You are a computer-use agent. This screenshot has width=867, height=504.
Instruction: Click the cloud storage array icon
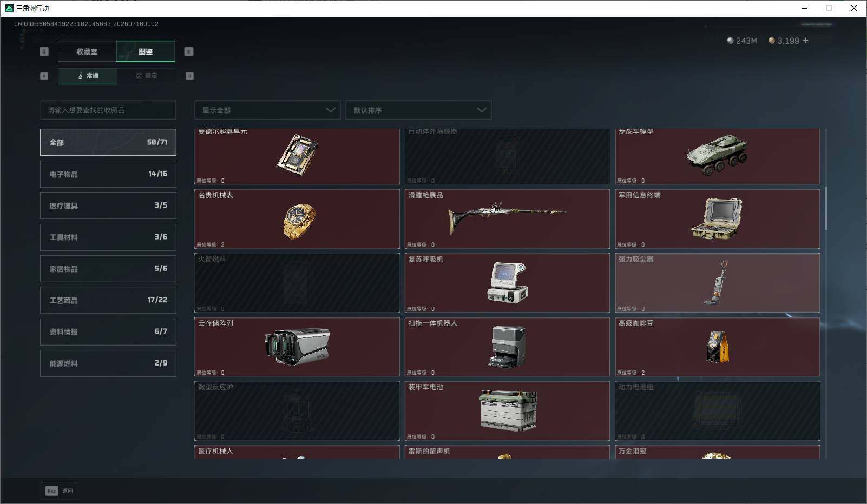click(x=297, y=347)
